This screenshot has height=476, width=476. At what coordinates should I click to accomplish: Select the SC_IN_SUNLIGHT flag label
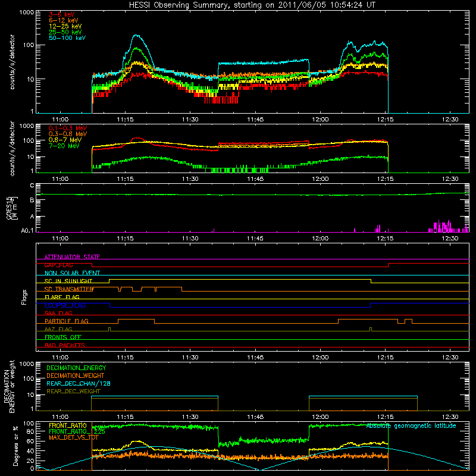[x=68, y=281]
